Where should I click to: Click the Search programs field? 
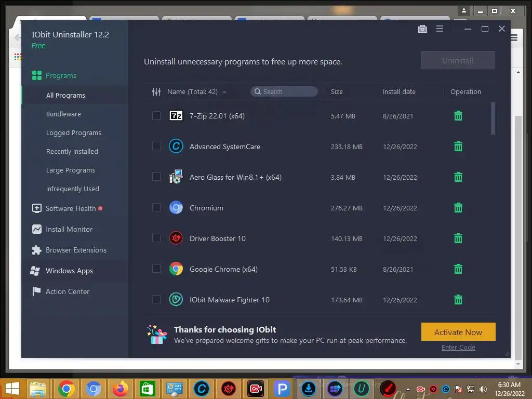284,91
